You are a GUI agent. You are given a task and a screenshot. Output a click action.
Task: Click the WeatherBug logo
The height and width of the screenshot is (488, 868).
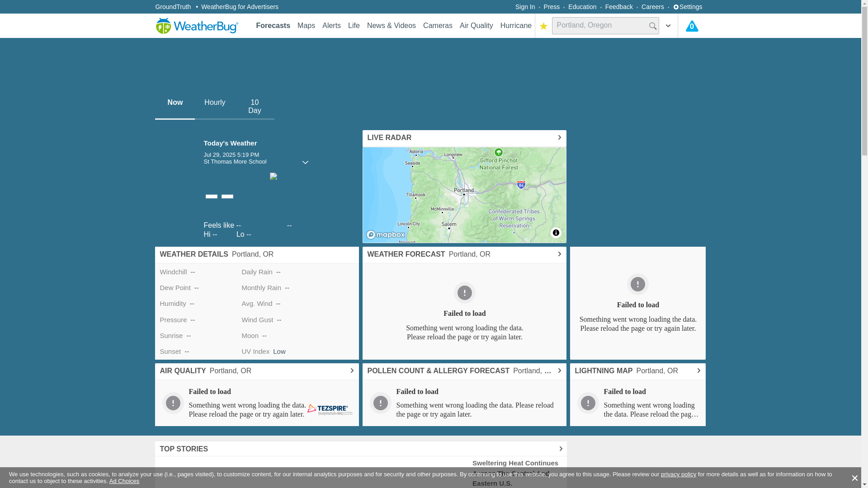tap(197, 26)
